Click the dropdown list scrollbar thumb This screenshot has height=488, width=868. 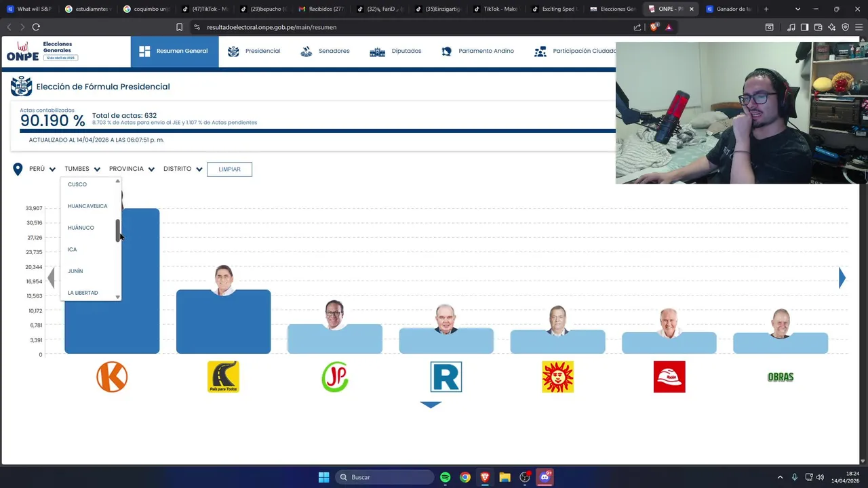coord(118,230)
